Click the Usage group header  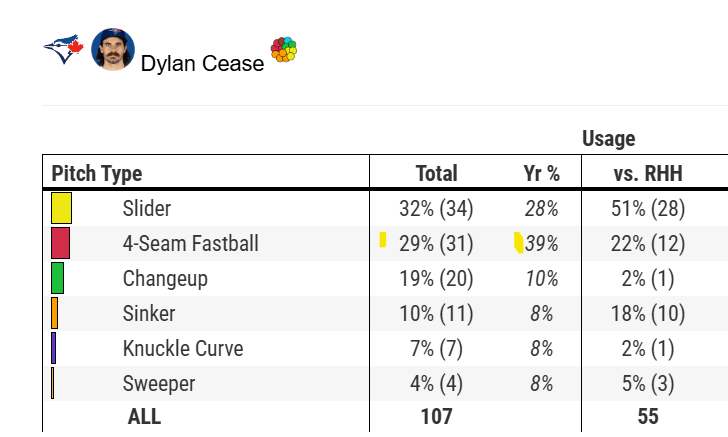(608, 139)
